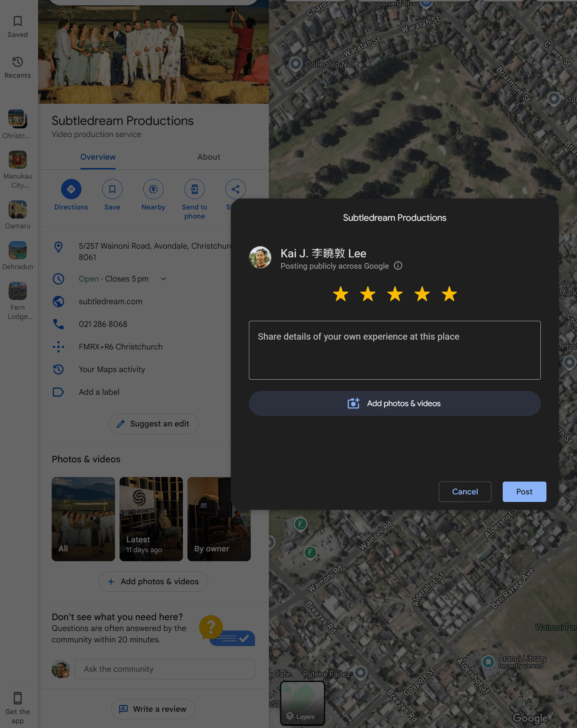Image resolution: width=577 pixels, height=728 pixels.
Task: Open the subtledream.com website link
Action: pyautogui.click(x=110, y=302)
